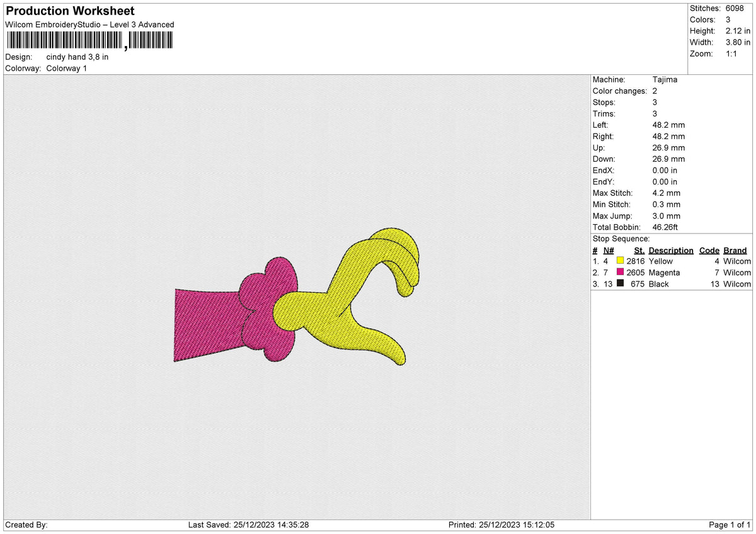Select the Down value '26.9 mm'

point(668,159)
